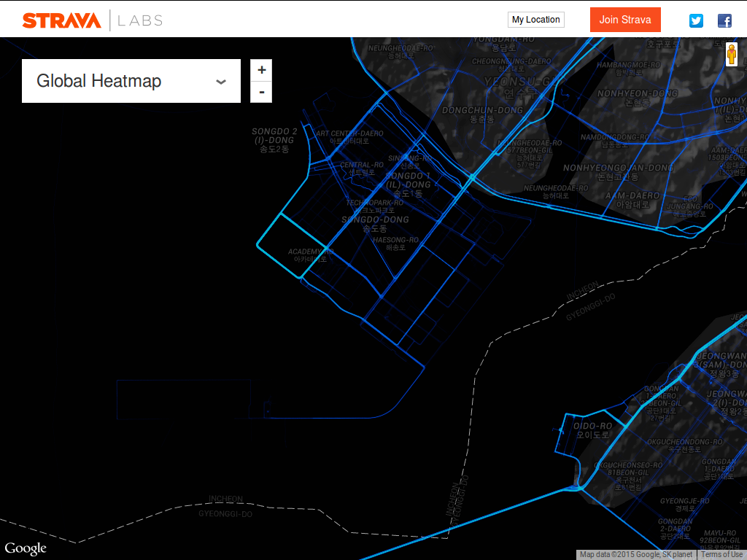
Task: Open the Global Heatmap dropdown
Action: point(131,81)
